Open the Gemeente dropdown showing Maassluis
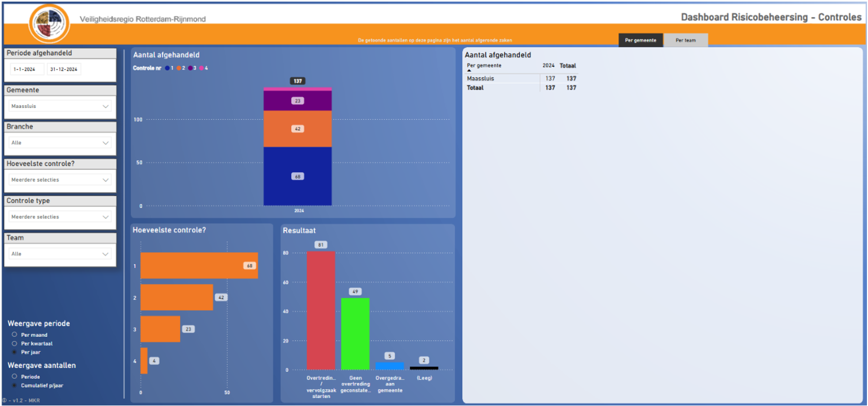 click(x=60, y=106)
